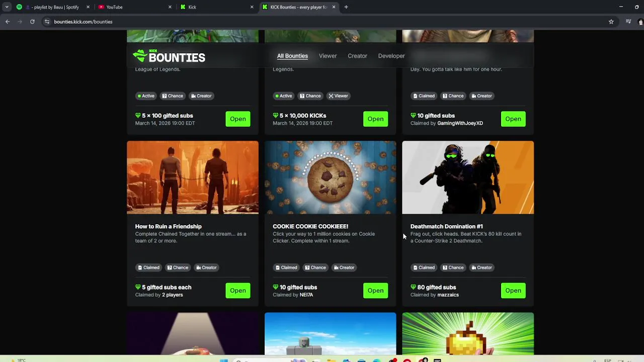This screenshot has width=644, height=362.
Task: Click Claimed tag on How to Ruin a Friendship
Action: coord(148,267)
